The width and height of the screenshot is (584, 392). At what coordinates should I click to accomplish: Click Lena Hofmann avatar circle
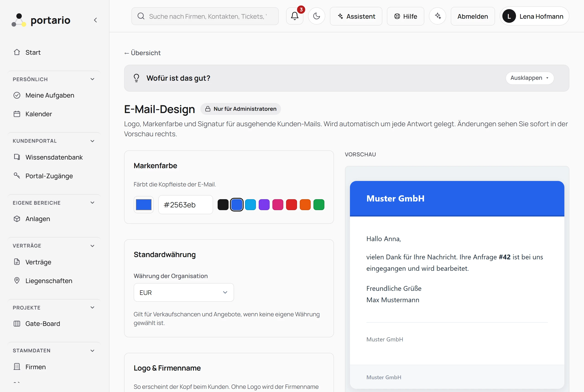click(509, 16)
